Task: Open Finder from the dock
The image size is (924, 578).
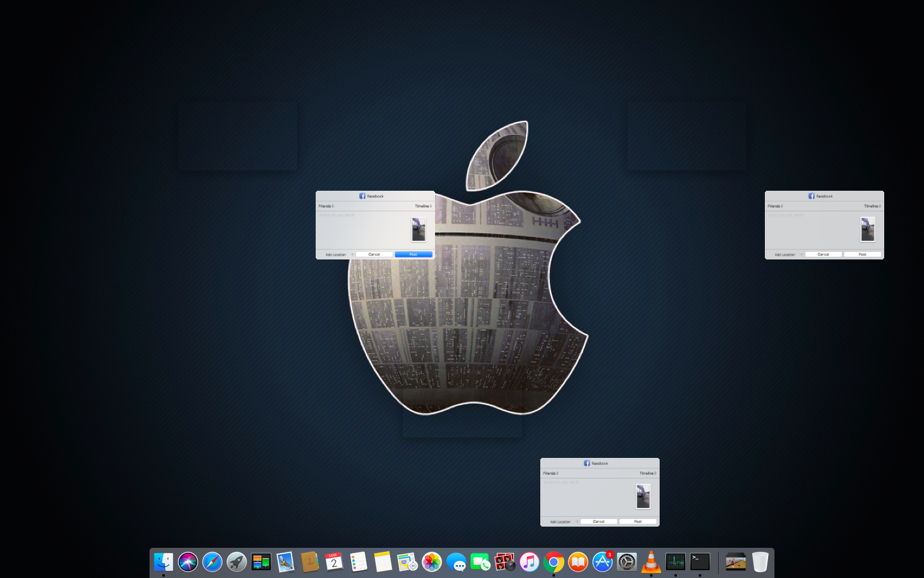Action: point(164,562)
